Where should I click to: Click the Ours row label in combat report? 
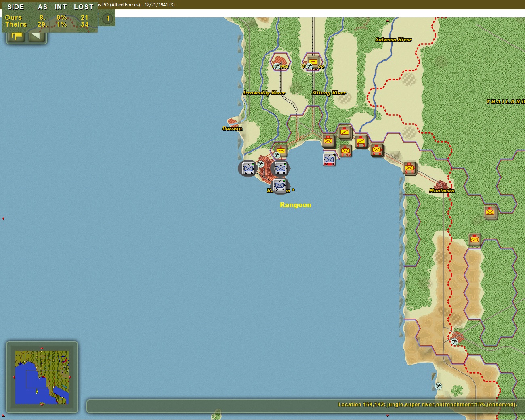tap(13, 17)
